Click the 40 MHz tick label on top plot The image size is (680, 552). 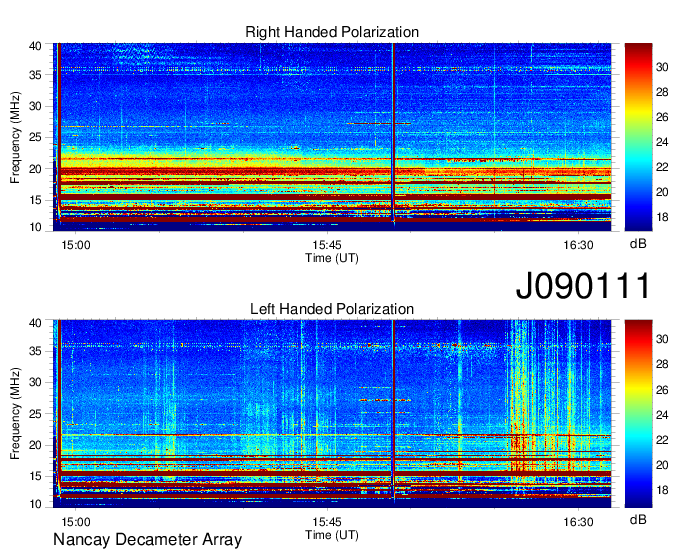pos(35,46)
